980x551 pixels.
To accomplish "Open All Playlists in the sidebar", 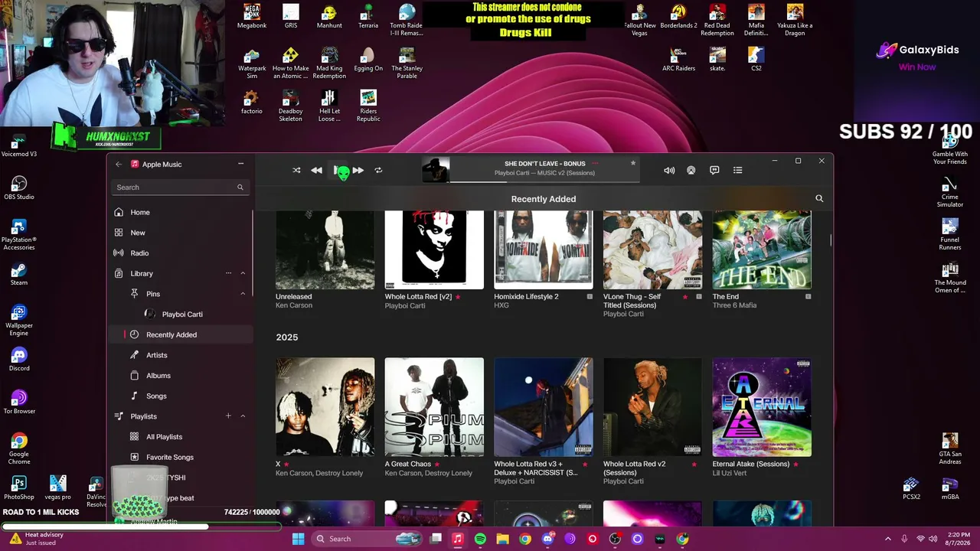I will tap(180, 437).
